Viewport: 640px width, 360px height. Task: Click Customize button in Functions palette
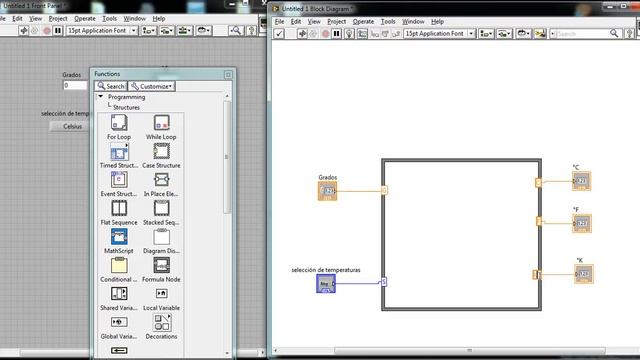[152, 86]
